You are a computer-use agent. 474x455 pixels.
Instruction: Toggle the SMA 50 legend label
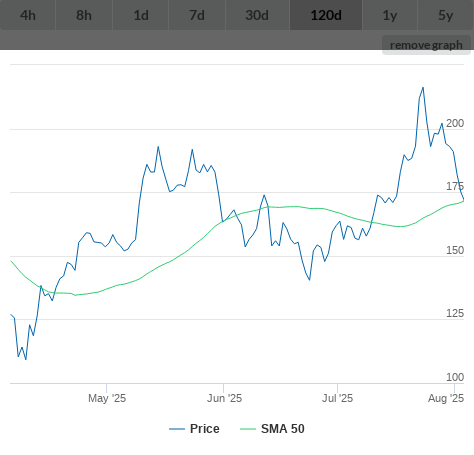[x=283, y=429]
